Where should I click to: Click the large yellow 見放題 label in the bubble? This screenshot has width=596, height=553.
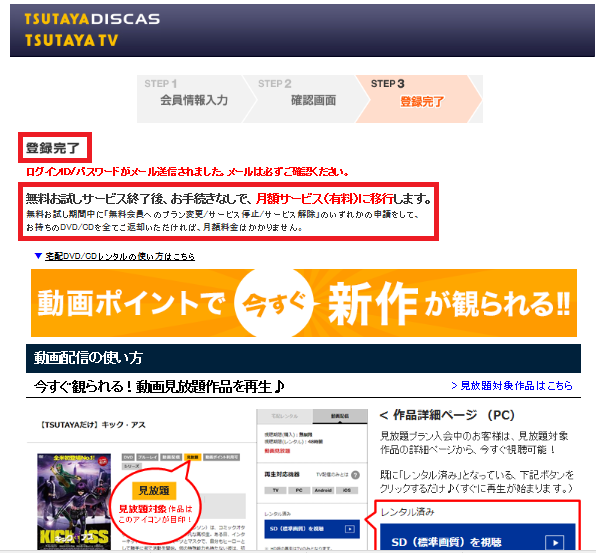pos(154,491)
